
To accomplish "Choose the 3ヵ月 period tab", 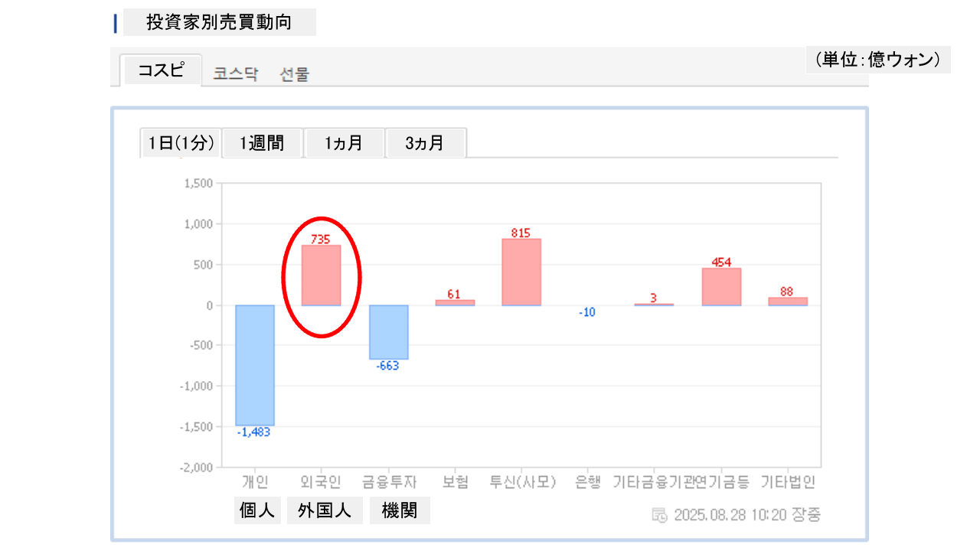I will coord(426,143).
